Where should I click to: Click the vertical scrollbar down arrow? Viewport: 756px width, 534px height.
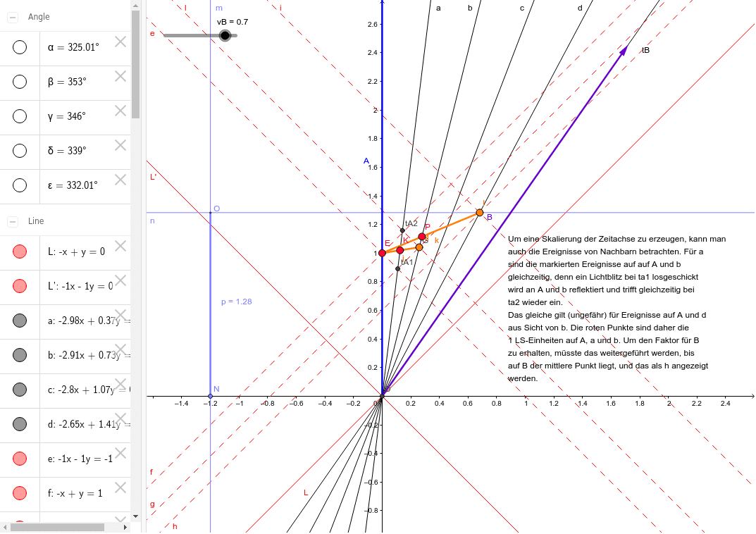coord(135,516)
